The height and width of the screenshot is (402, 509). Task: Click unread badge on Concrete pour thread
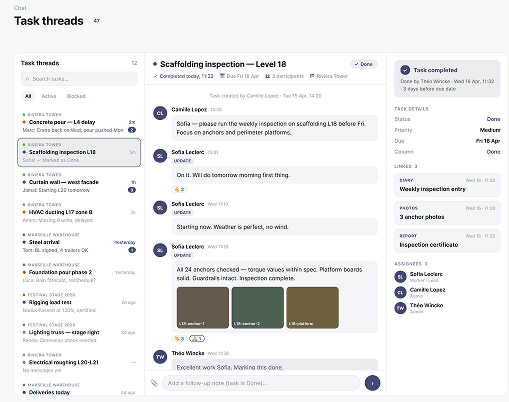pos(132,130)
